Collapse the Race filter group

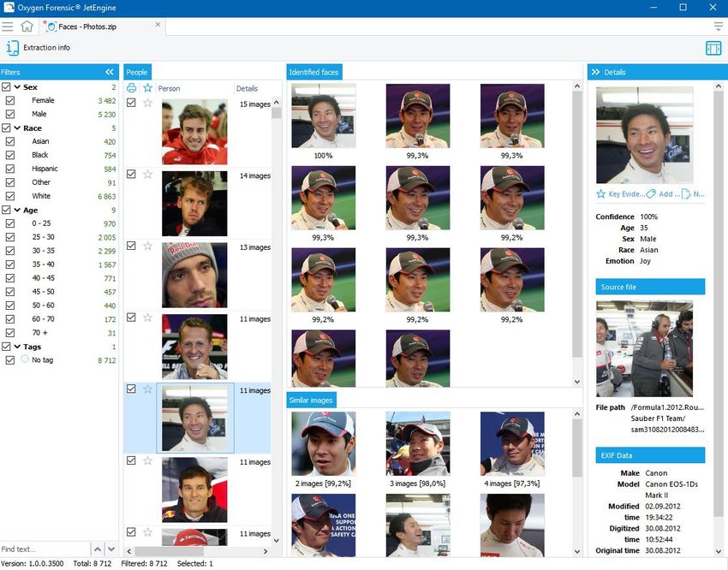[x=17, y=128]
